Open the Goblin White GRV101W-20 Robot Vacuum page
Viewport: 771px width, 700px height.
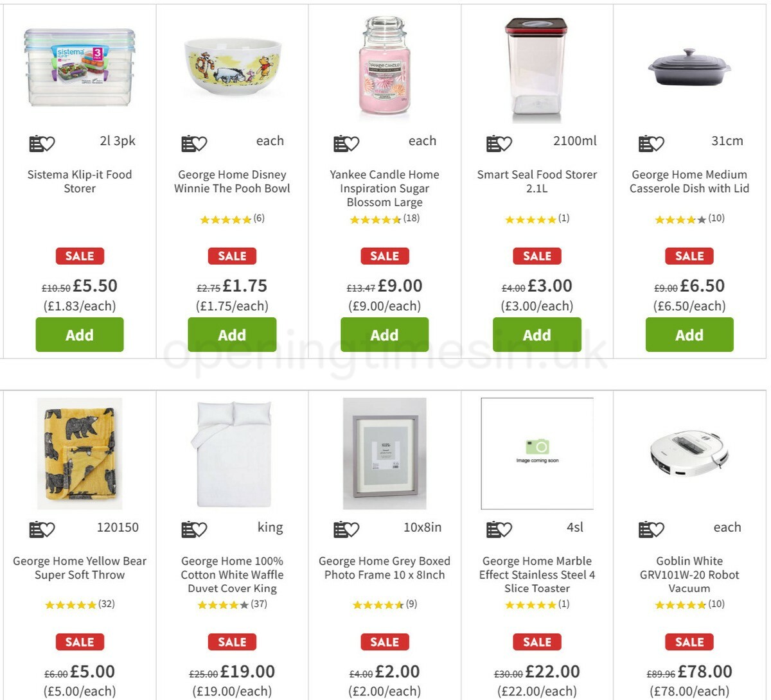pyautogui.click(x=689, y=574)
